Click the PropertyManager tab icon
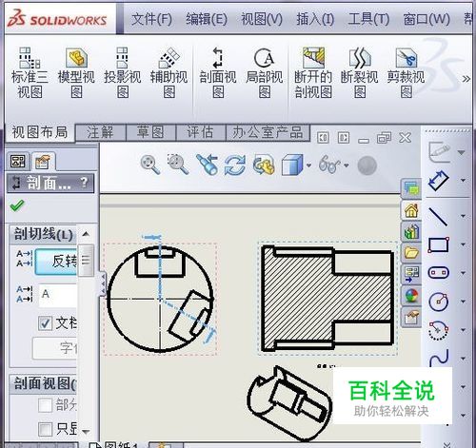The image size is (476, 448). pyautogui.click(x=43, y=162)
